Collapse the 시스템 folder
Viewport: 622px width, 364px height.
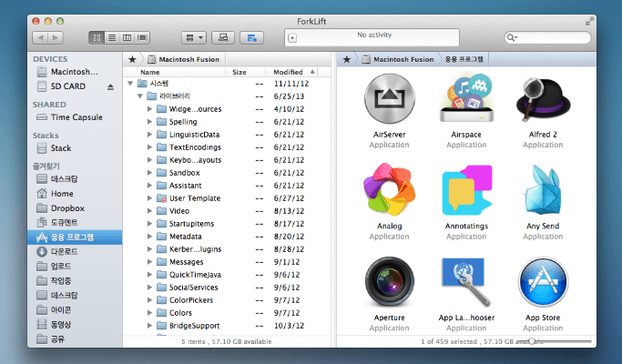(x=130, y=84)
